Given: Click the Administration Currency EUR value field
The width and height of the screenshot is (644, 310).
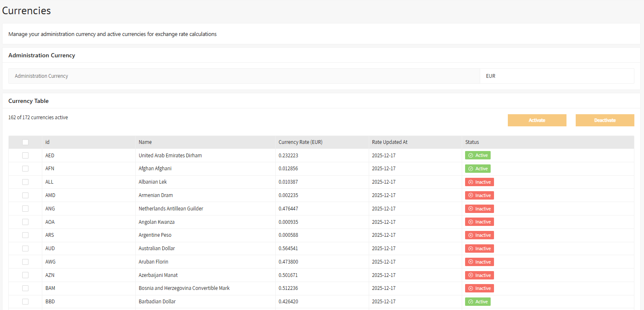Looking at the screenshot, I should pyautogui.click(x=556, y=76).
